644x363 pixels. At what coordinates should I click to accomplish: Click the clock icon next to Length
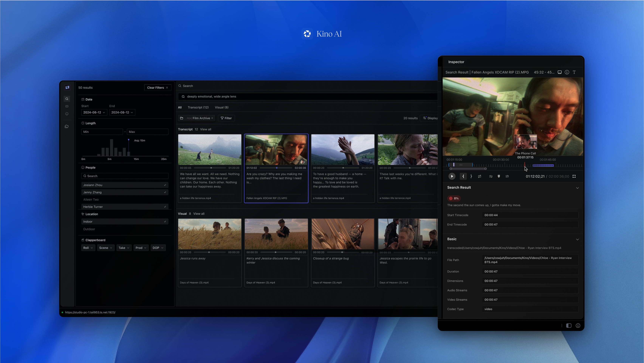tap(83, 123)
